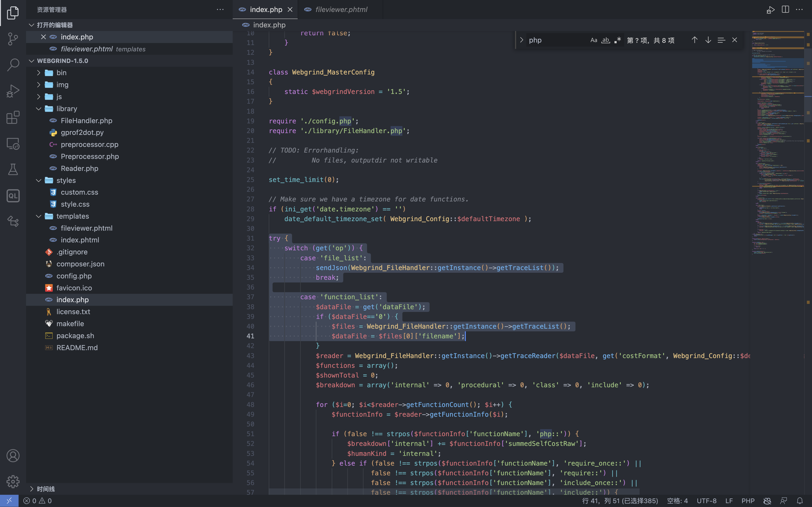812x507 pixels.
Task: Expand the 时间线 timeline section
Action: [x=46, y=489]
